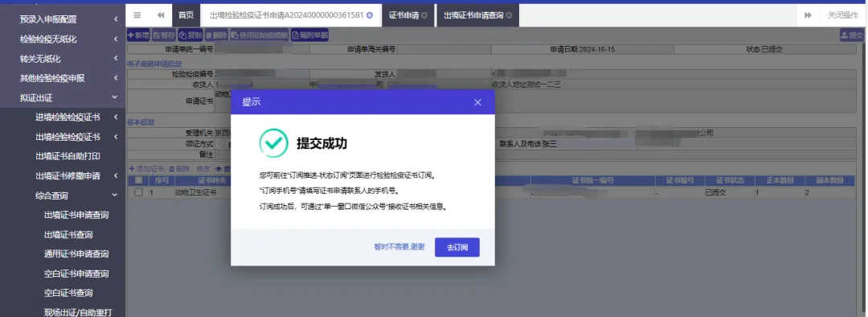Viewport: 868px width, 317px height.
Task: Switch to the 出境证书申请查询 tab
Action: point(473,15)
